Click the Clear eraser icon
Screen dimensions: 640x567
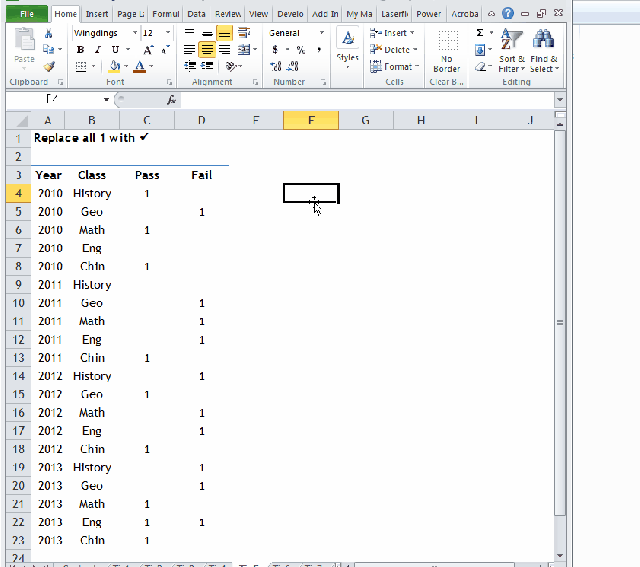[481, 67]
